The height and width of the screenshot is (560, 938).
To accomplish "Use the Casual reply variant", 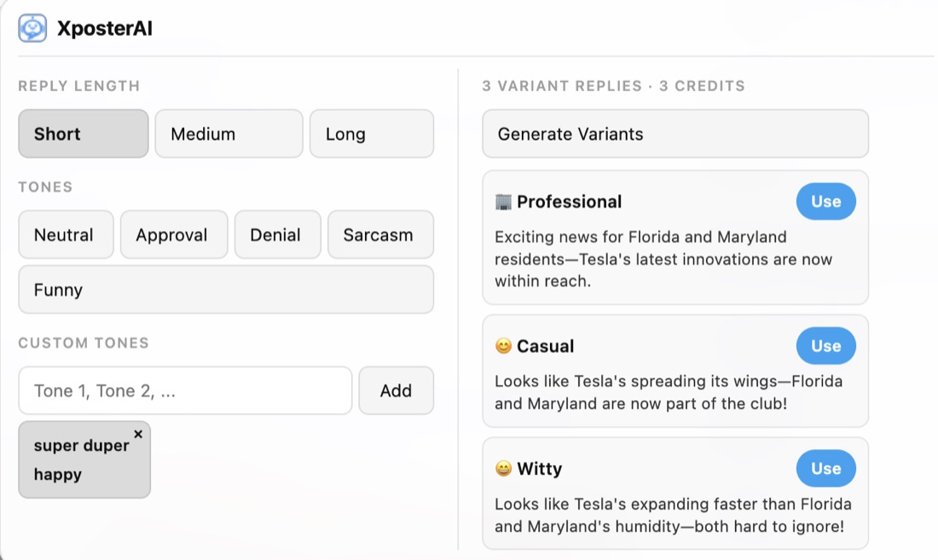I will coord(825,345).
